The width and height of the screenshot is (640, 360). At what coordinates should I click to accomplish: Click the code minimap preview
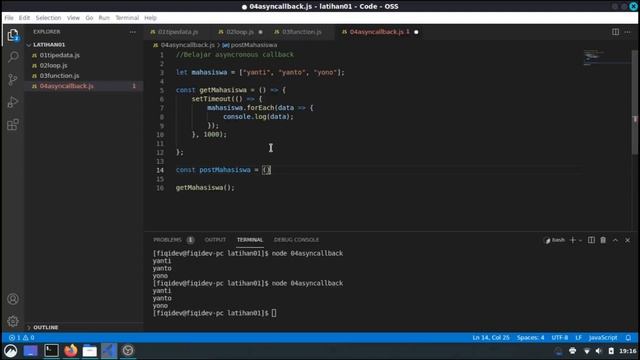[x=607, y=57]
